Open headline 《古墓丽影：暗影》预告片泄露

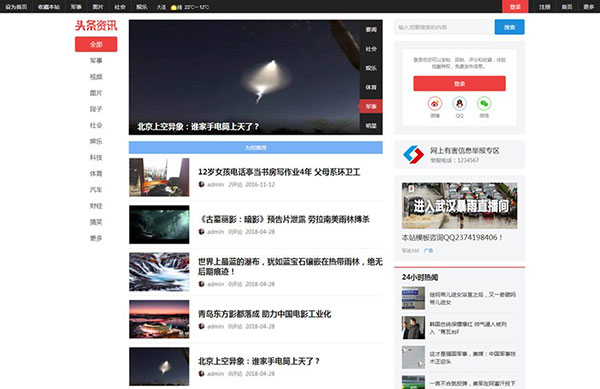tap(284, 219)
